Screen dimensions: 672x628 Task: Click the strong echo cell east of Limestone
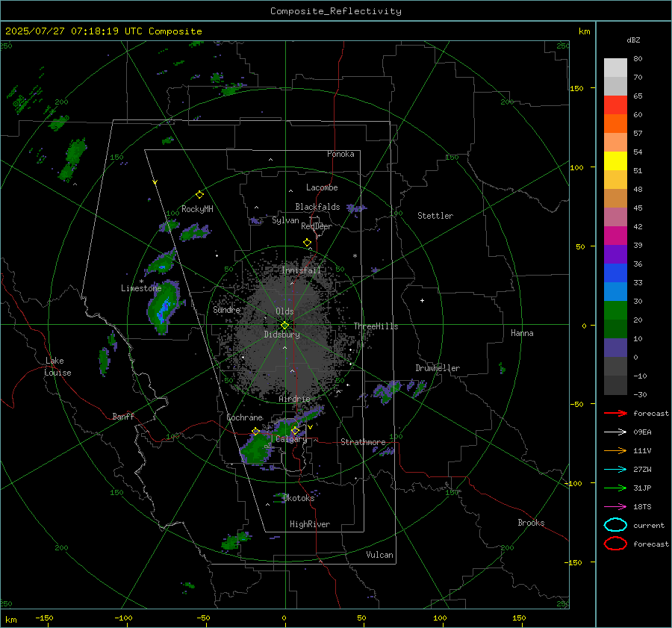164,307
